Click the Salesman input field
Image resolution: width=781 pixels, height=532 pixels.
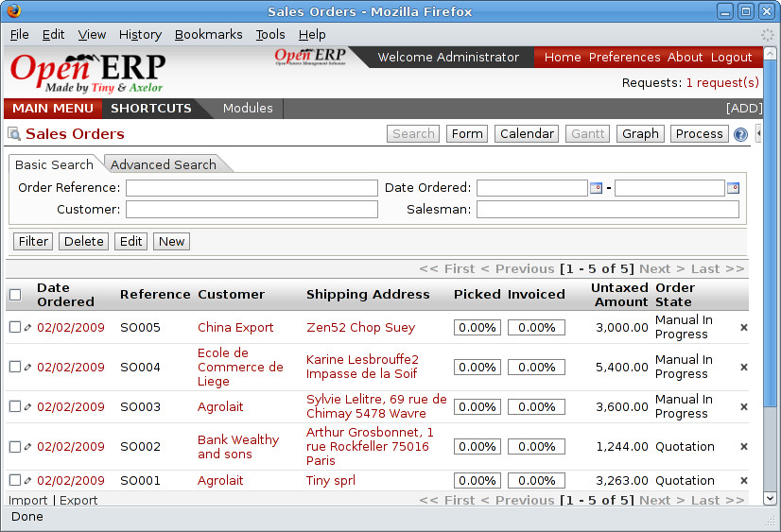(608, 210)
